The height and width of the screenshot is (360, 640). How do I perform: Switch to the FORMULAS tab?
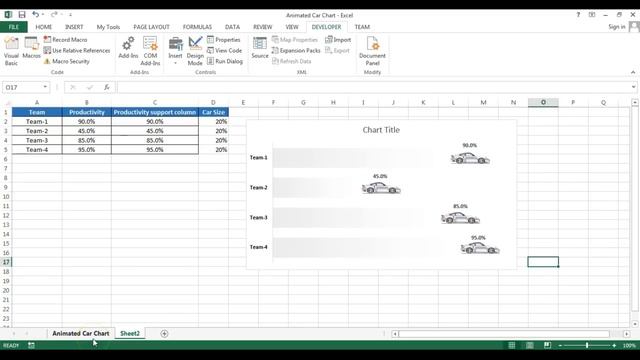click(x=197, y=27)
